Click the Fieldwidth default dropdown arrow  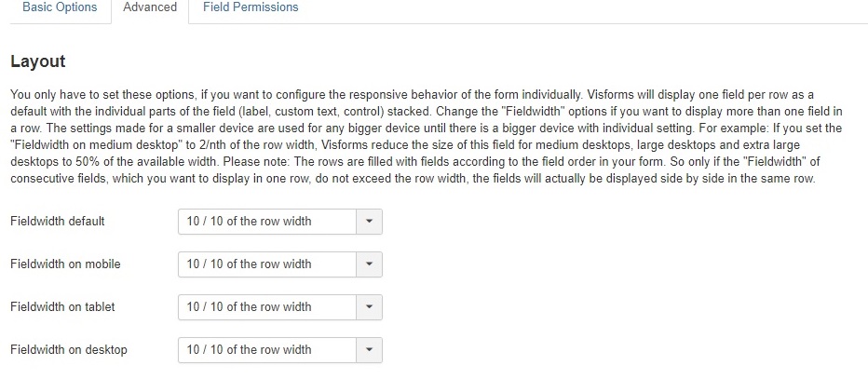[369, 222]
